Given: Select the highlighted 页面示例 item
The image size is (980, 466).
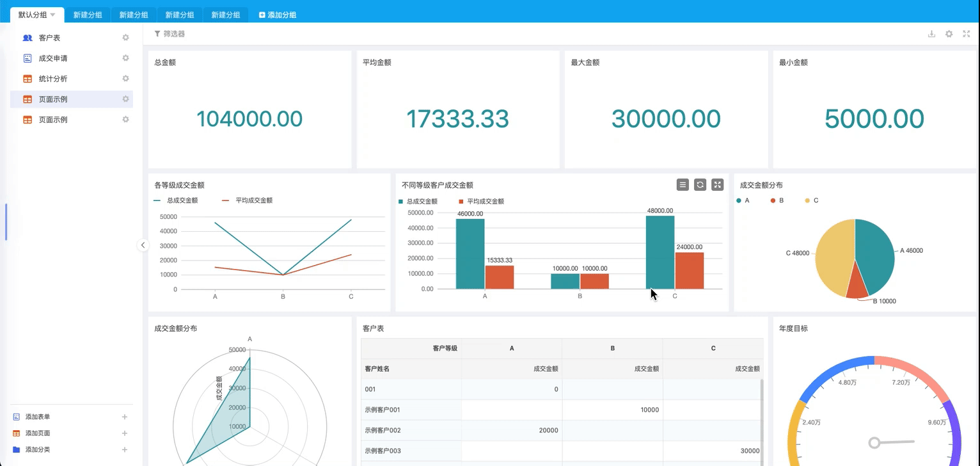Looking at the screenshot, I should (72, 99).
